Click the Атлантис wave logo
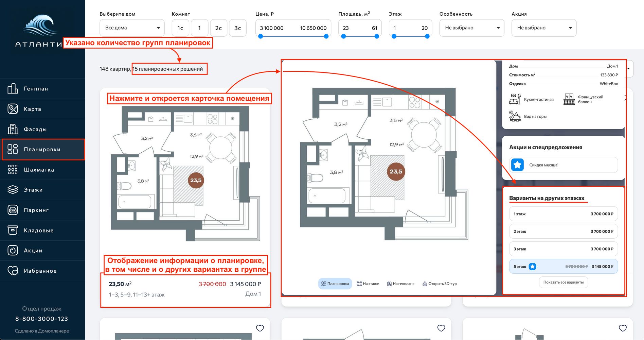Image resolution: width=644 pixels, height=340 pixels. [40, 25]
